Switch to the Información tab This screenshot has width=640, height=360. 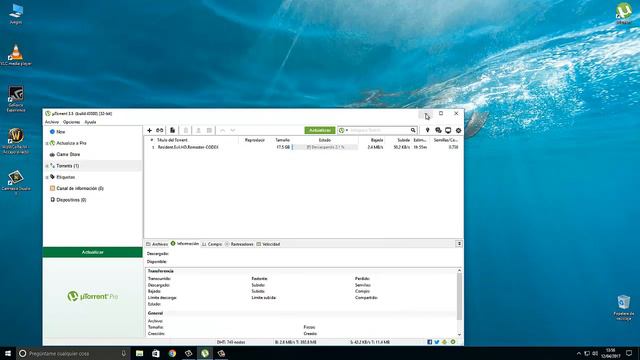(x=185, y=244)
